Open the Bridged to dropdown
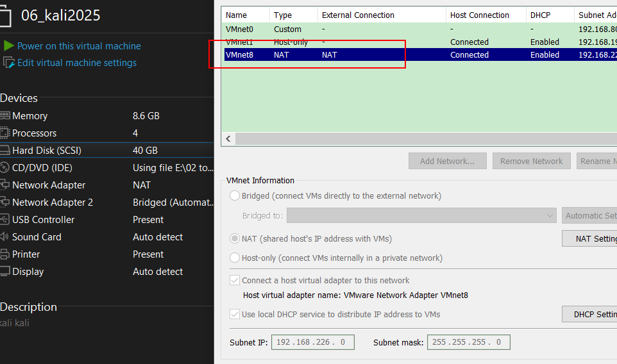This screenshot has width=617, height=364. pyautogui.click(x=421, y=215)
